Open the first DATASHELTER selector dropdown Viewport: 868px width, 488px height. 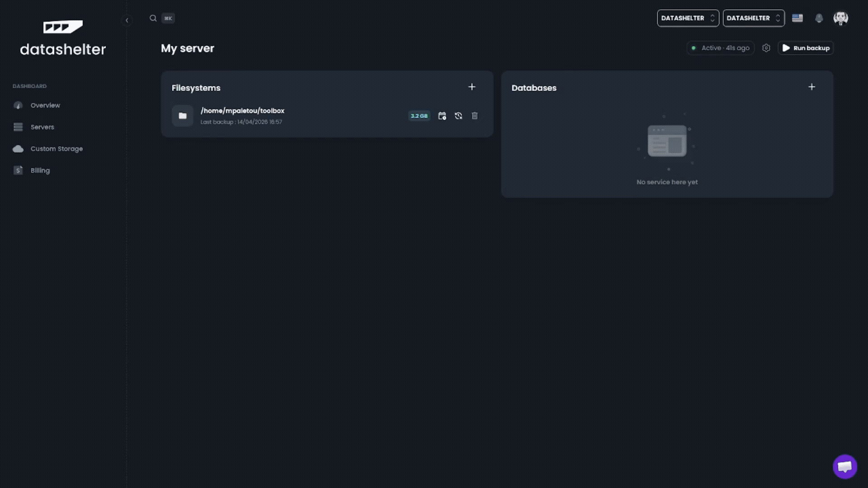click(688, 18)
